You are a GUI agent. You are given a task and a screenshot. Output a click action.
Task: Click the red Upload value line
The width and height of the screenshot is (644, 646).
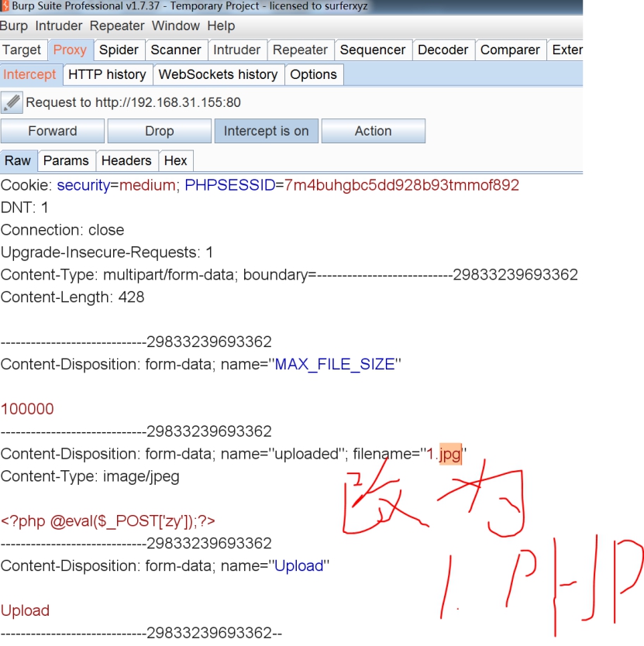(x=25, y=610)
